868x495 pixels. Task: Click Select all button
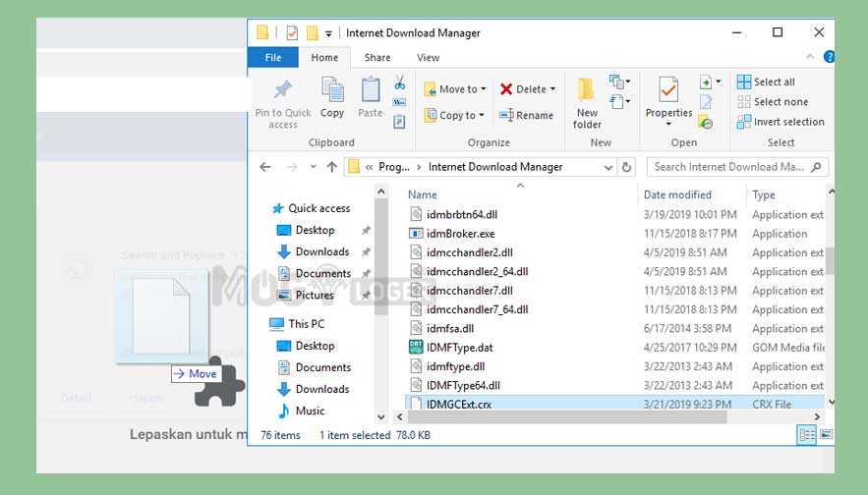pyautogui.click(x=766, y=82)
